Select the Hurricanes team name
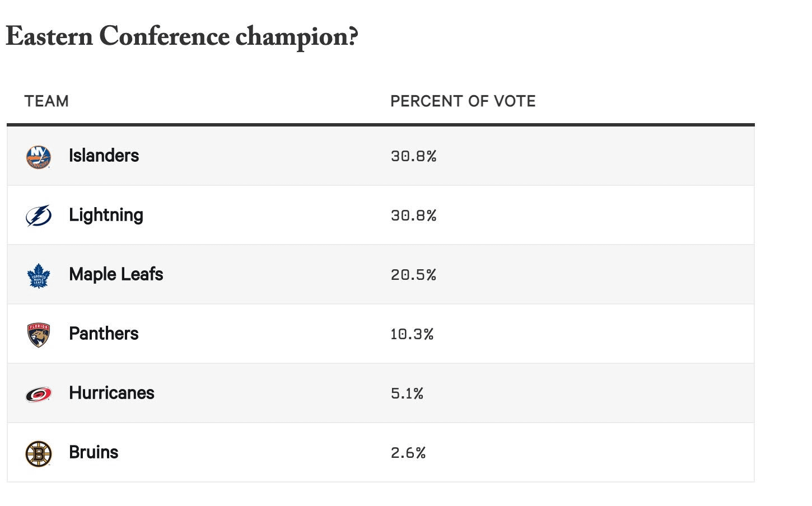The width and height of the screenshot is (812, 506). pos(111,393)
